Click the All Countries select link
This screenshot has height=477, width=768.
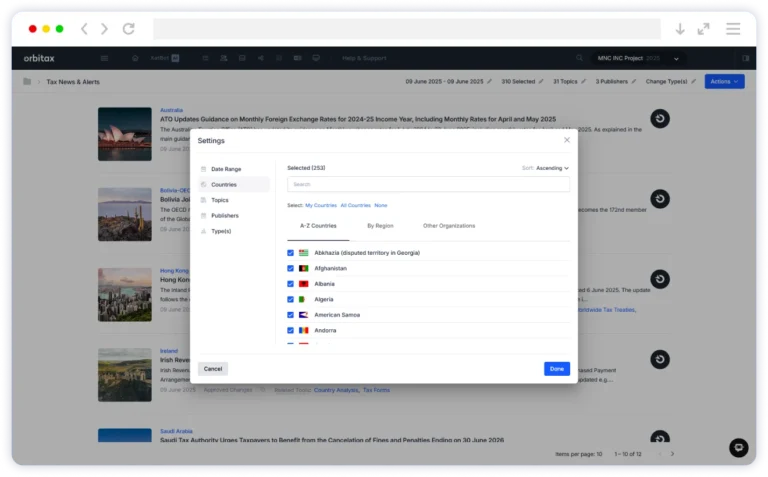click(355, 205)
